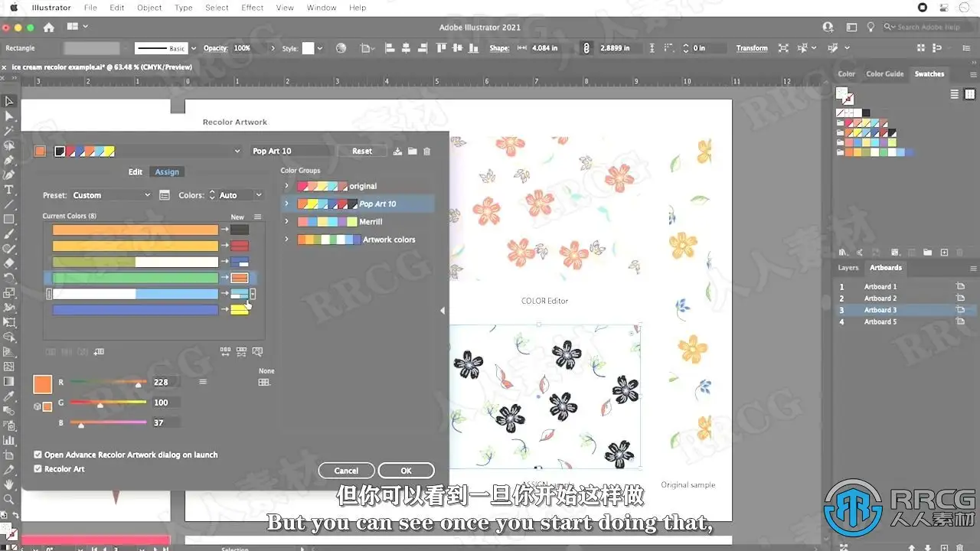Select the Paintbrush tool
The width and height of the screenshot is (980, 551).
tap(9, 234)
